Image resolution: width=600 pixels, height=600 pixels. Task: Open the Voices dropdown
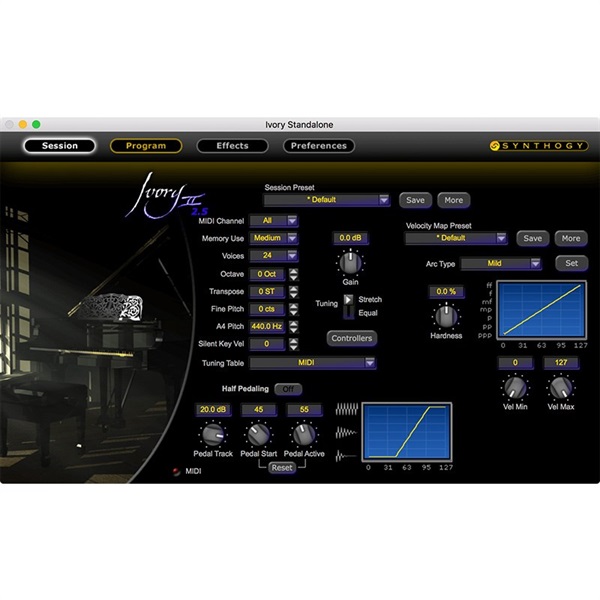pyautogui.click(x=274, y=255)
